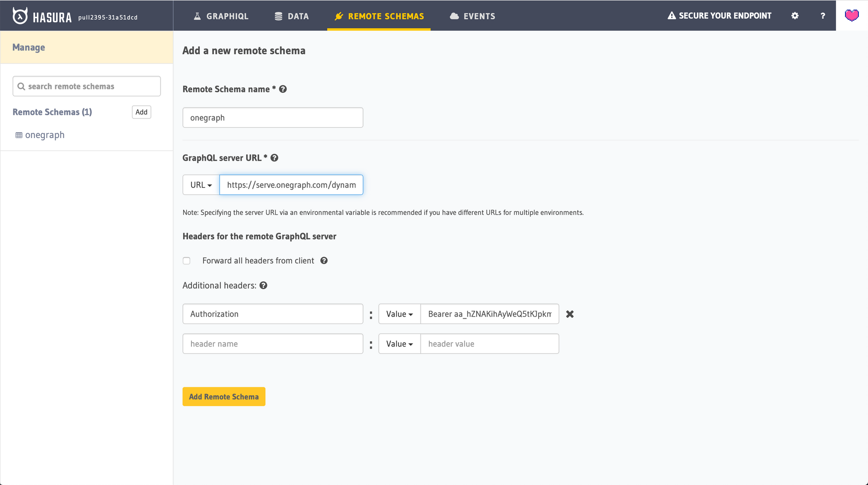Click the Hasura logo icon
This screenshot has width=868, height=485.
[x=20, y=16]
